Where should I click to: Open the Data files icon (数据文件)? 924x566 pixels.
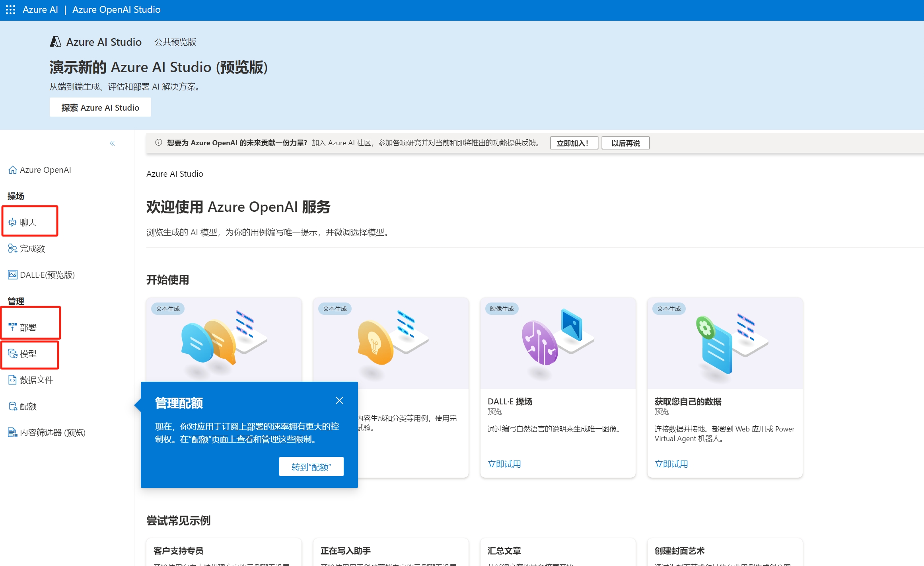[13, 380]
